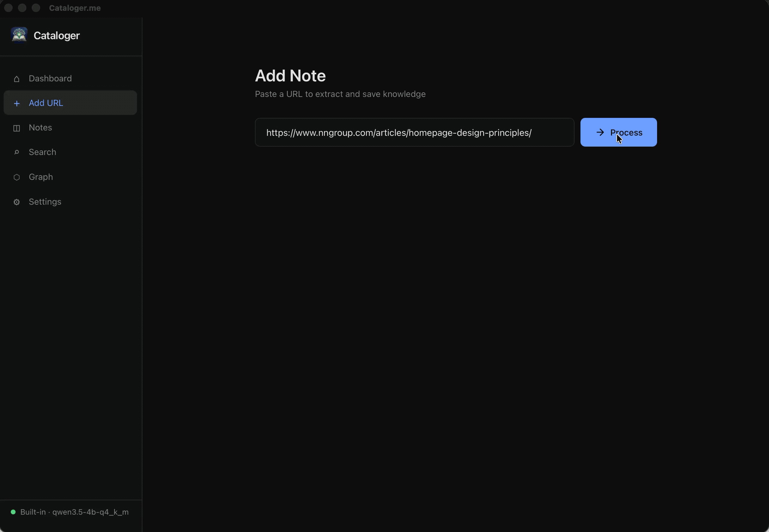Viewport: 769px width, 532px height.
Task: Go to the Notes section
Action: coord(70,127)
